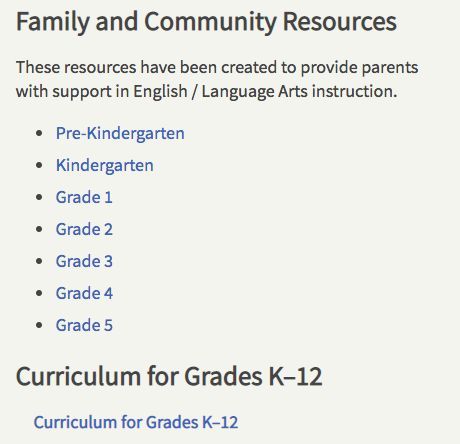
Task: Click the bullet point beside Kindergarten
Action: pyautogui.click(x=39, y=165)
